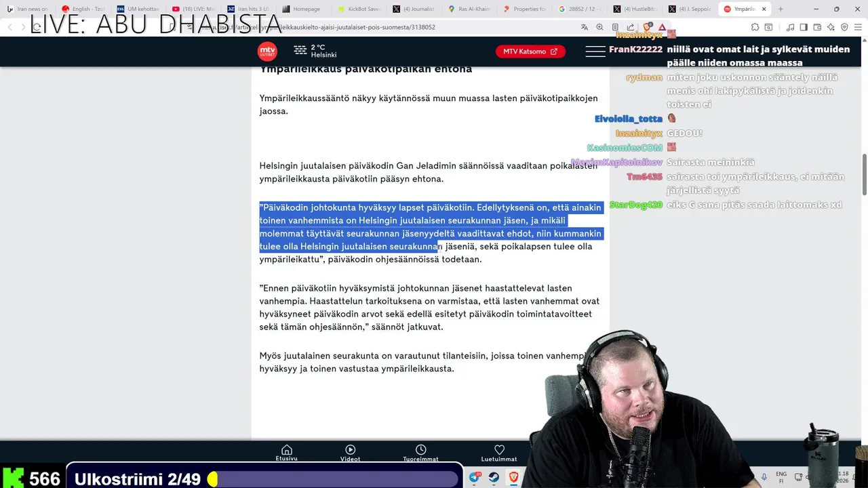Open Steam icon in taskbar
This screenshot has height=488, width=868.
tap(494, 477)
